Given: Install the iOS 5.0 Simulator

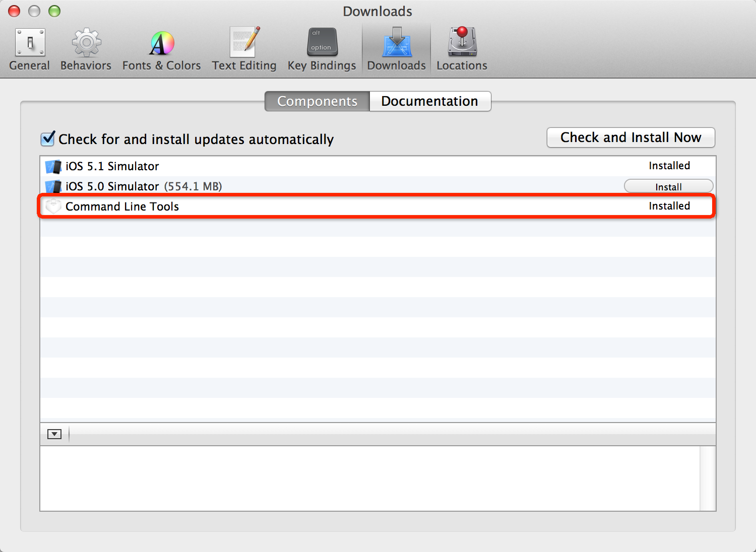Looking at the screenshot, I should tap(668, 186).
